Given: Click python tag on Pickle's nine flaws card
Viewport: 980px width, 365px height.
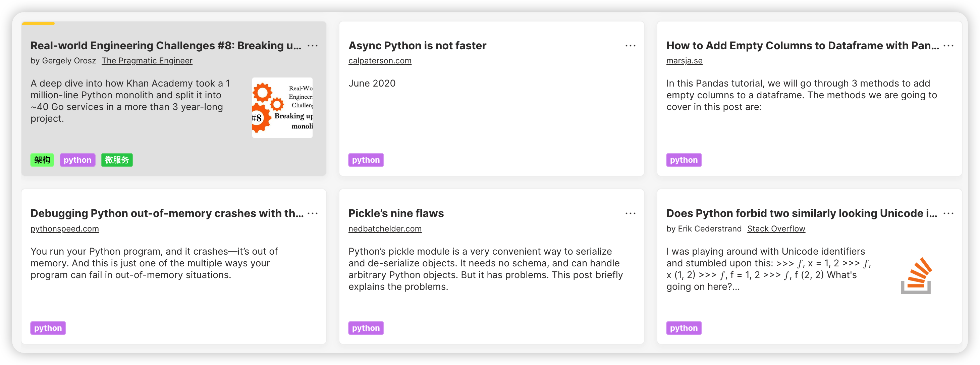Looking at the screenshot, I should pyautogui.click(x=366, y=328).
